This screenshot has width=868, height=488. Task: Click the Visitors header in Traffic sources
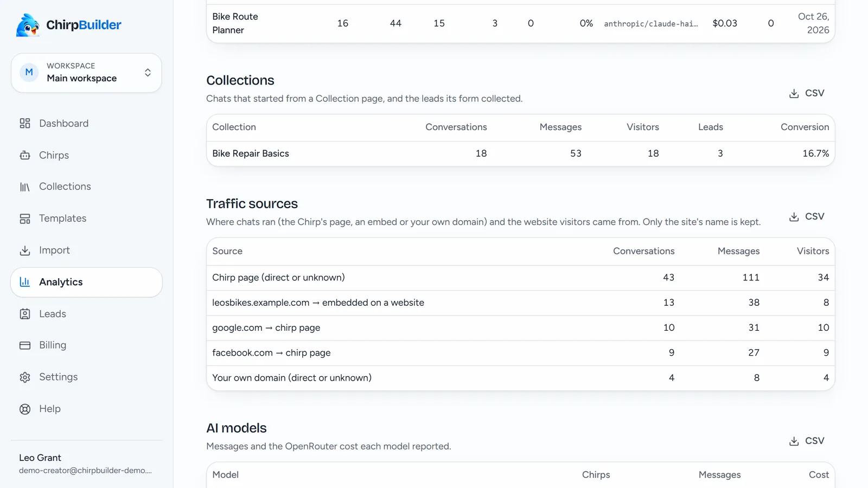pyautogui.click(x=813, y=251)
